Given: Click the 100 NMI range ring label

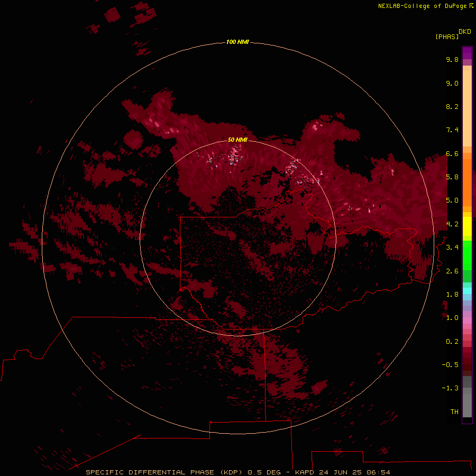Looking at the screenshot, I should click(237, 42).
